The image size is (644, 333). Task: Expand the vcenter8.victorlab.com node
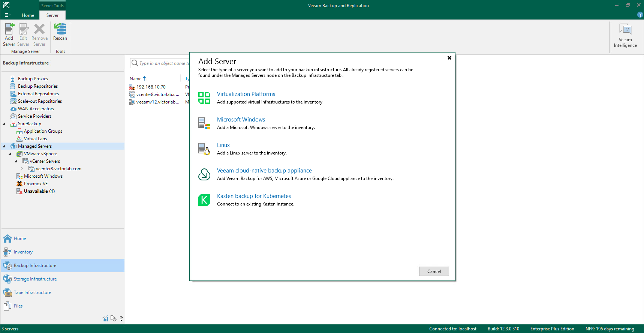click(22, 169)
